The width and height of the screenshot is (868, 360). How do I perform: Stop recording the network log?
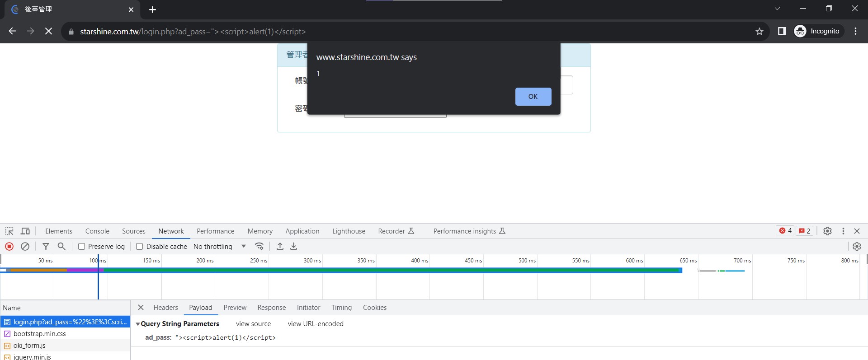9,246
